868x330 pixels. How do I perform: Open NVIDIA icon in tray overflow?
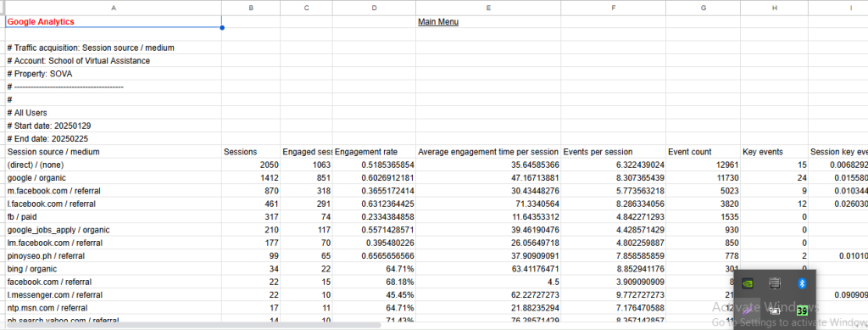coord(748,283)
